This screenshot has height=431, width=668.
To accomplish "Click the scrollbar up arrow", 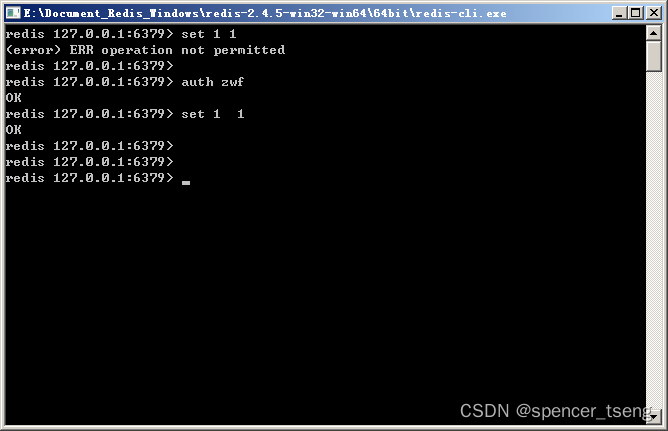I will tap(654, 33).
